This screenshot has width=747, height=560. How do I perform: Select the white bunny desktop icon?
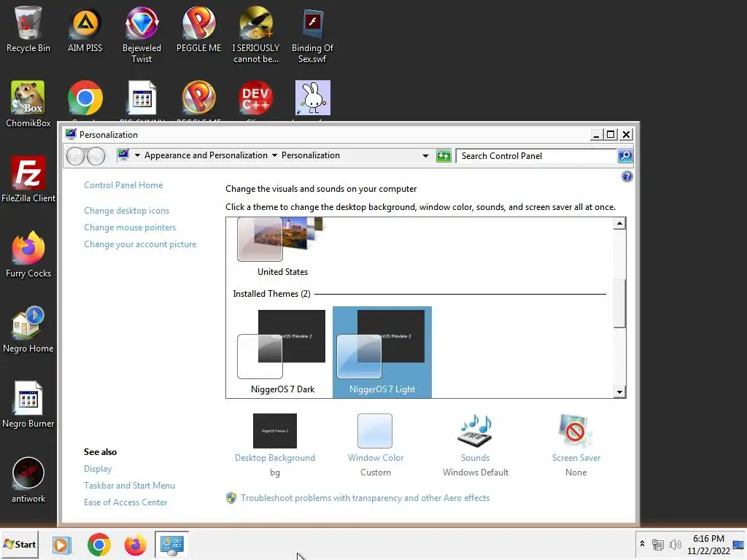tap(313, 98)
